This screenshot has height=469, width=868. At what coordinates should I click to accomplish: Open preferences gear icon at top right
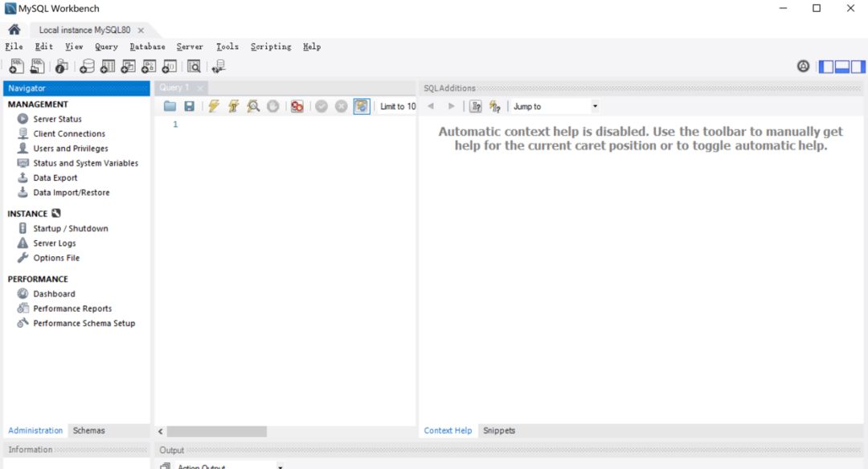pos(803,67)
